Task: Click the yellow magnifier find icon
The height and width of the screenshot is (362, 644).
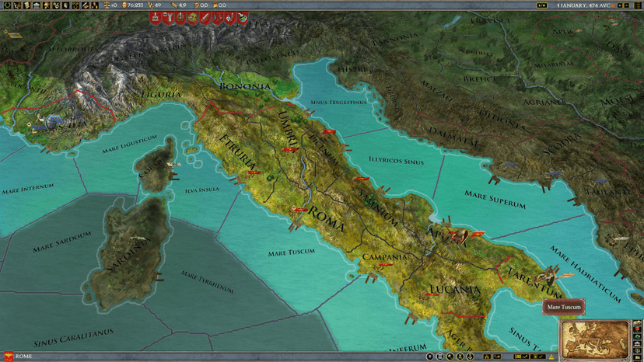Action: pyautogui.click(x=450, y=357)
